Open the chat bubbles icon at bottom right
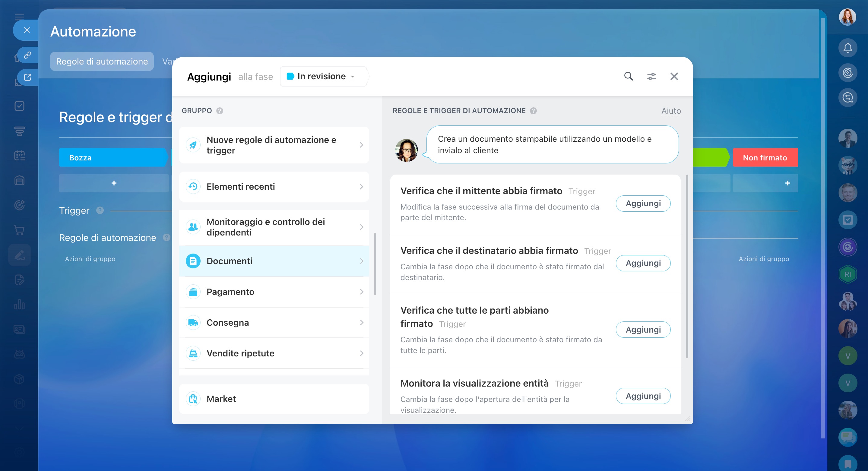The image size is (868, 471). coord(847,437)
